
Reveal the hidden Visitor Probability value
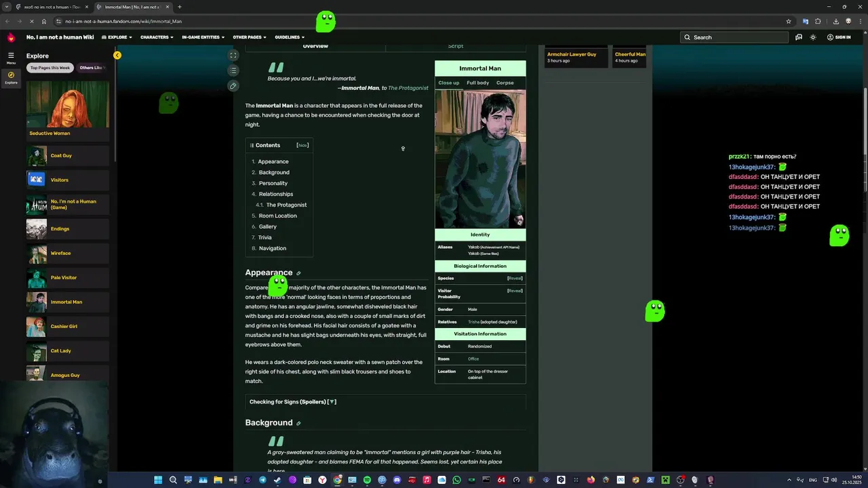click(515, 291)
